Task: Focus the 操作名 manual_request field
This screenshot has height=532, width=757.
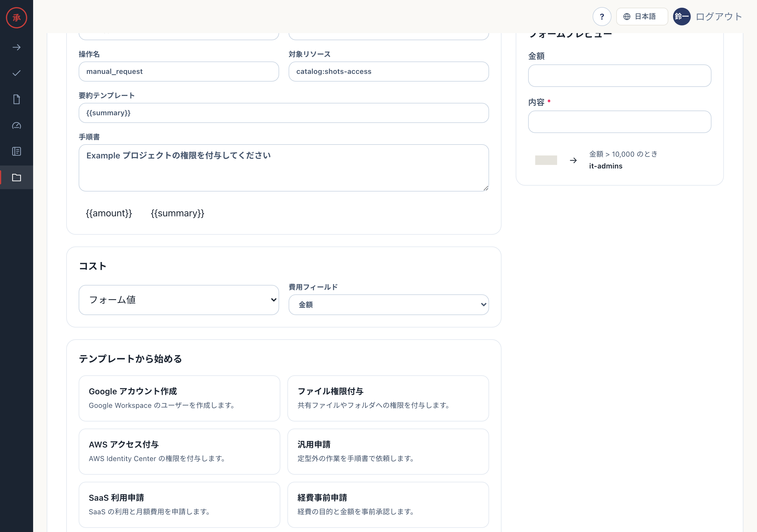Action: (179, 72)
